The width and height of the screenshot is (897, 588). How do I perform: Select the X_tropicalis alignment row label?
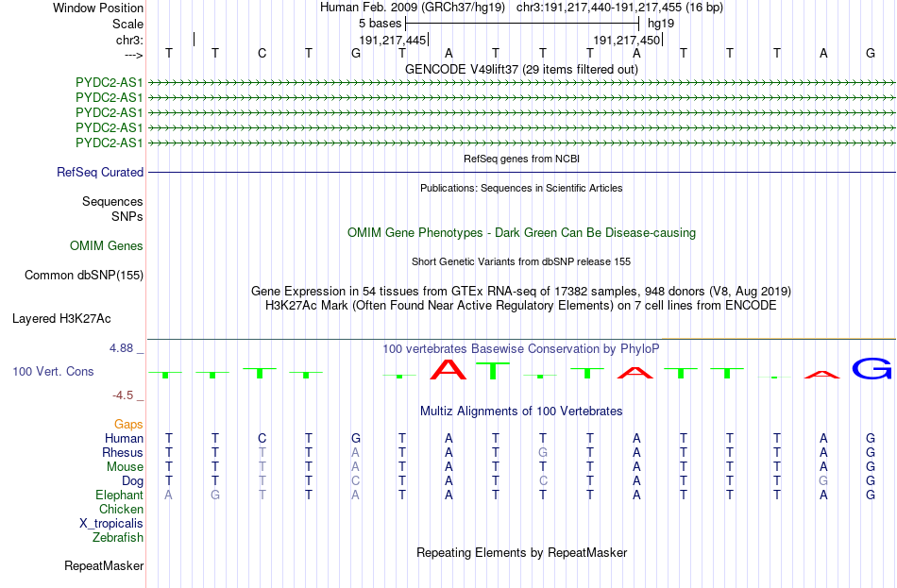(111, 524)
